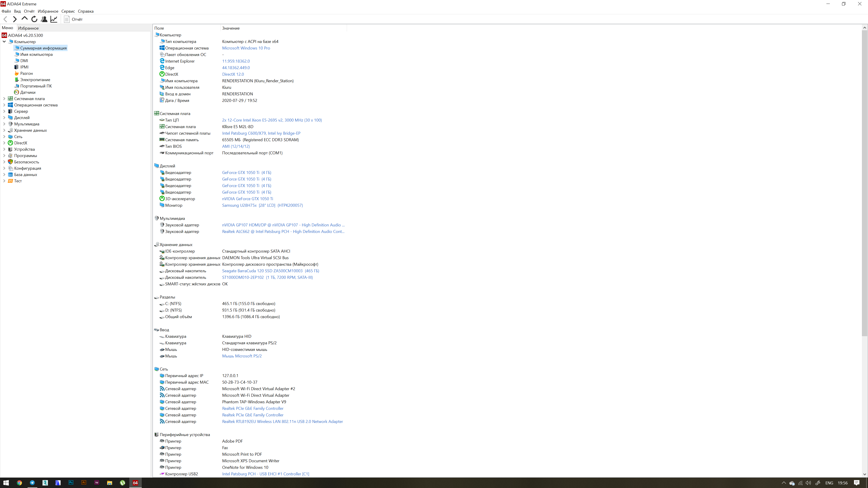Viewport: 868px width, 488px height.
Task: Open the graph chart toolbar icon
Action: pos(54,19)
